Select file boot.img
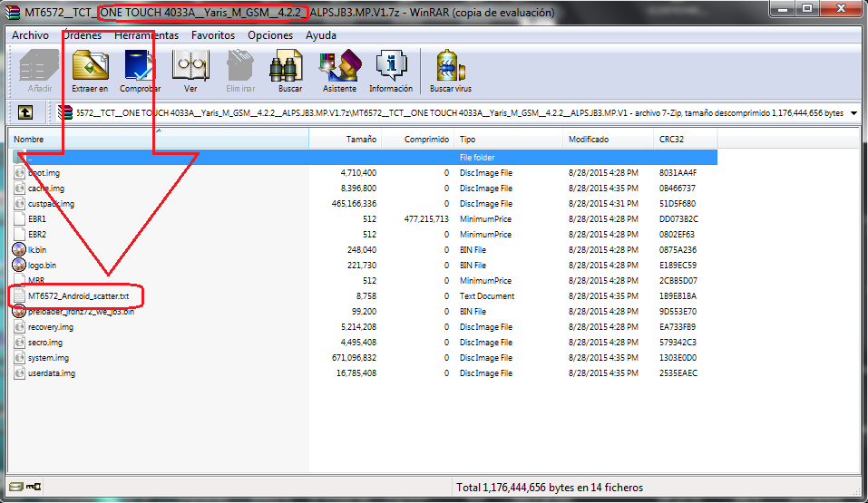Viewport: 868px width, 503px height. (44, 172)
